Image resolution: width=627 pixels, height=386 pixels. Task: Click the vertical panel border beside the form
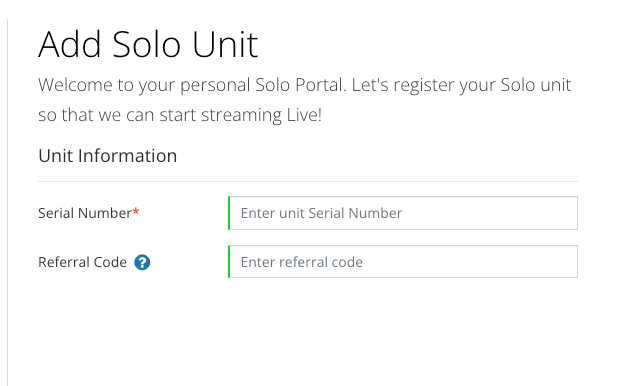coord(7,202)
